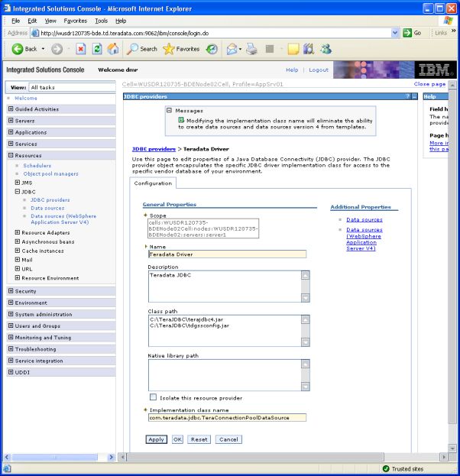Expand the JMS tree node
Screen dimensions: 460x476
tap(18, 182)
